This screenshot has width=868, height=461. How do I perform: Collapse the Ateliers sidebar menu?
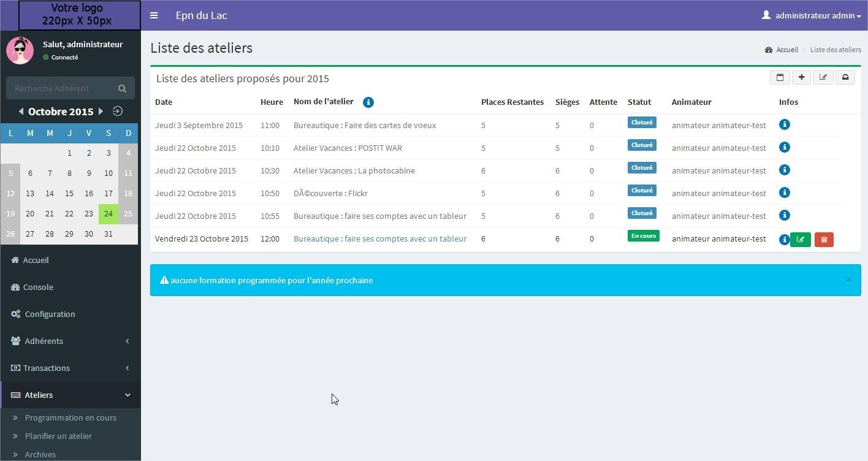coord(70,395)
